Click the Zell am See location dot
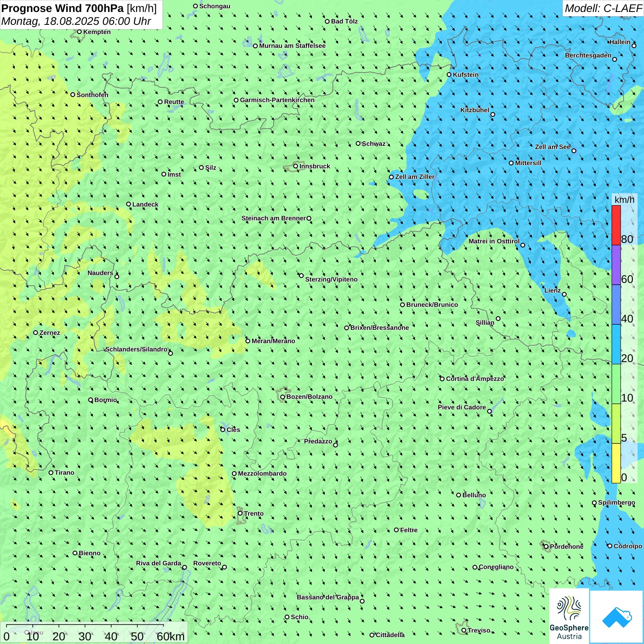The width and height of the screenshot is (644, 644). click(x=574, y=150)
